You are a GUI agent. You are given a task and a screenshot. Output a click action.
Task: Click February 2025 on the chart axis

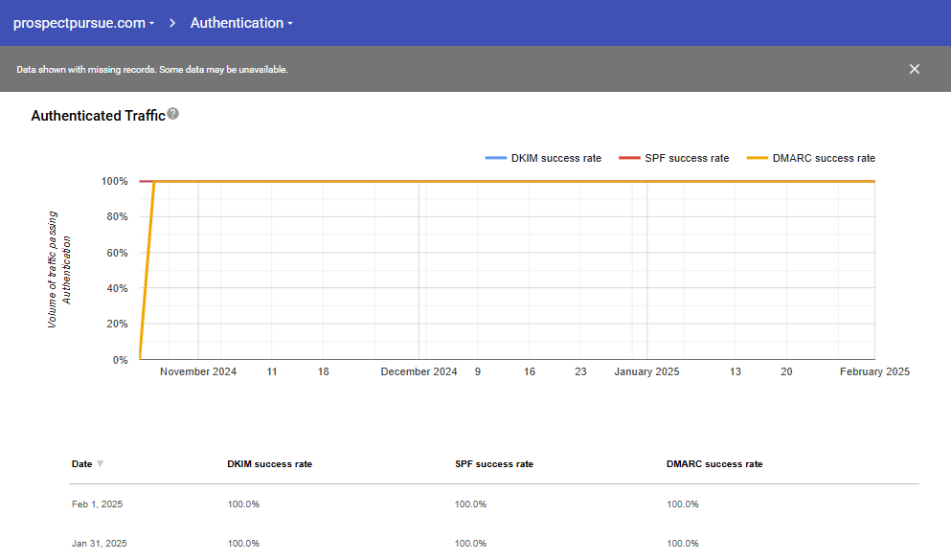(874, 371)
